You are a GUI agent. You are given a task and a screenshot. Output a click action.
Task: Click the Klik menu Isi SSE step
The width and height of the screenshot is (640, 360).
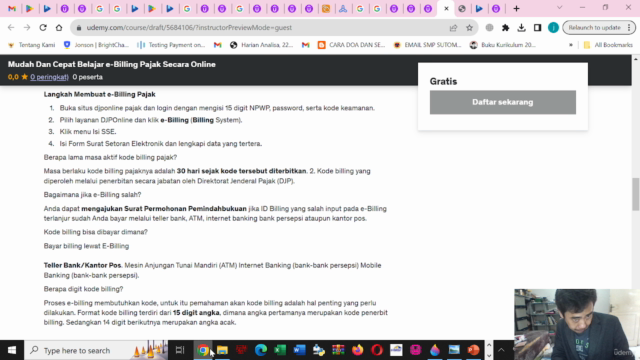(x=88, y=132)
